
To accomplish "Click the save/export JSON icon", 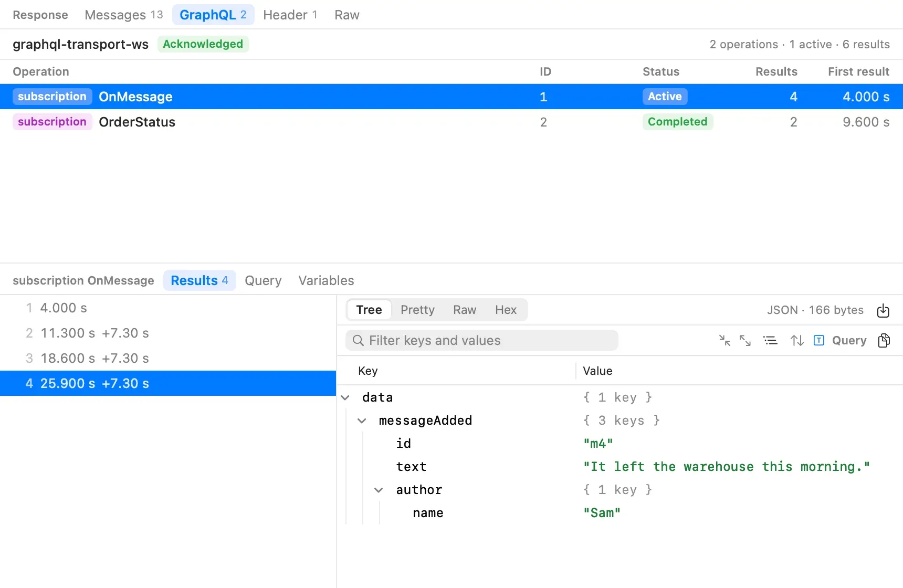I will pos(883,310).
